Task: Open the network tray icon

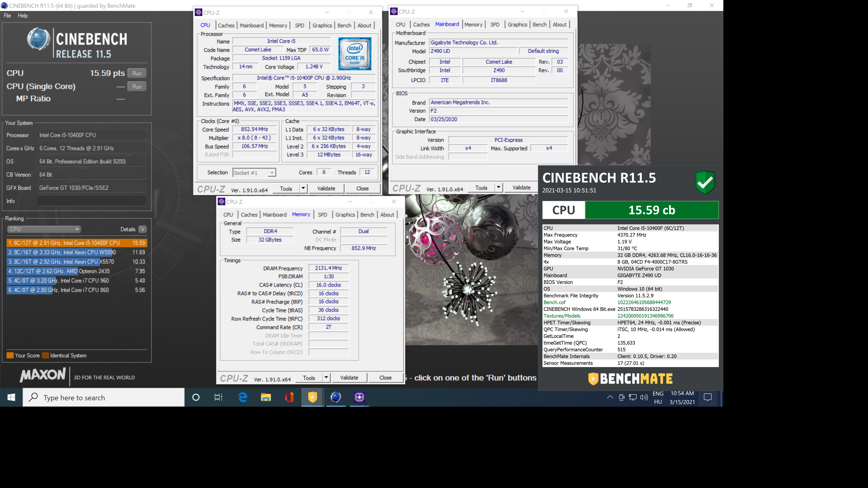Action: [x=633, y=397]
